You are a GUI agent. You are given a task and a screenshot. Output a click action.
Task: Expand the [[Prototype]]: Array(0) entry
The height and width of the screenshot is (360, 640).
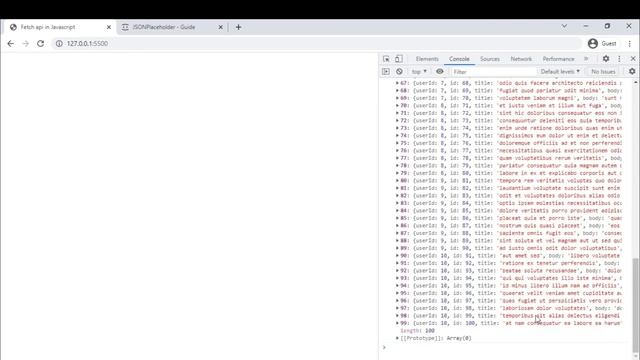pyautogui.click(x=397, y=338)
